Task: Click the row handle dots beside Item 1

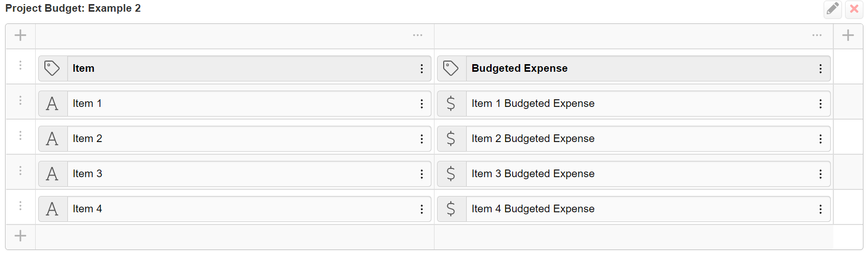Action: pyautogui.click(x=20, y=100)
